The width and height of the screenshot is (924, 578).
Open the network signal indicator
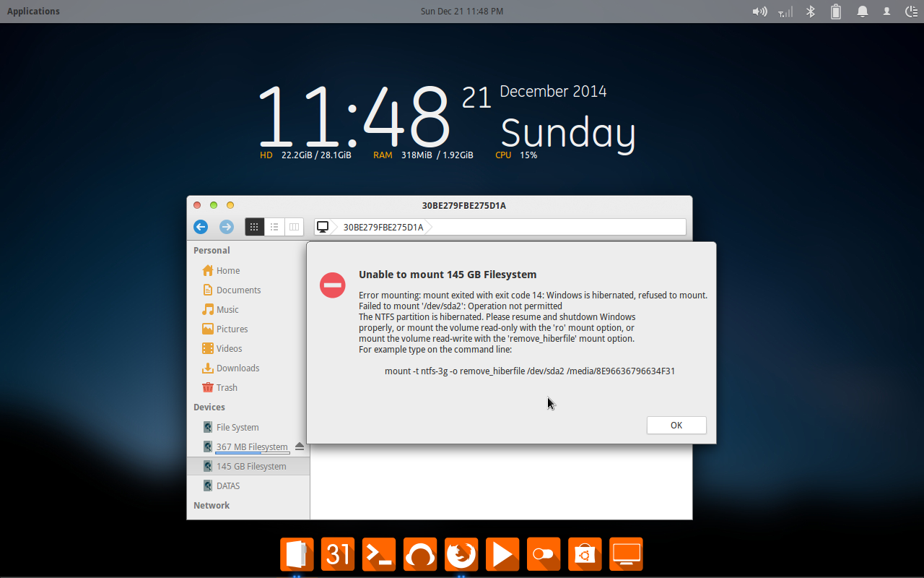tap(785, 12)
